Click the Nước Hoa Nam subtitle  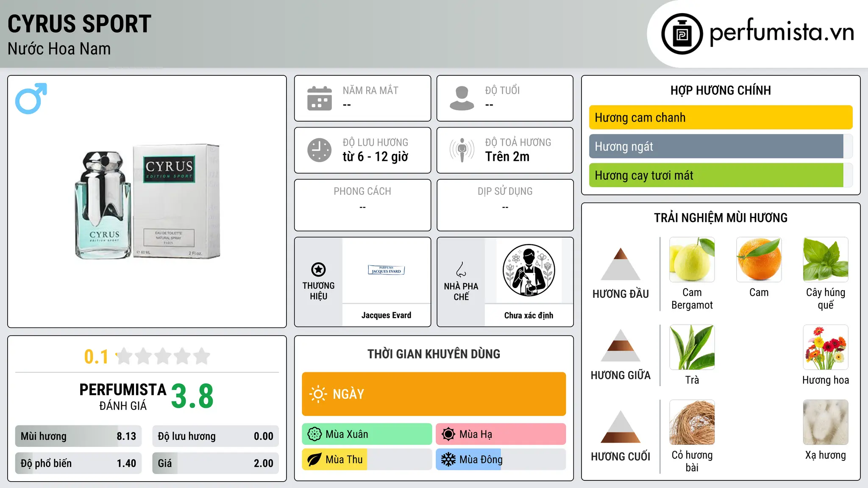tap(59, 49)
